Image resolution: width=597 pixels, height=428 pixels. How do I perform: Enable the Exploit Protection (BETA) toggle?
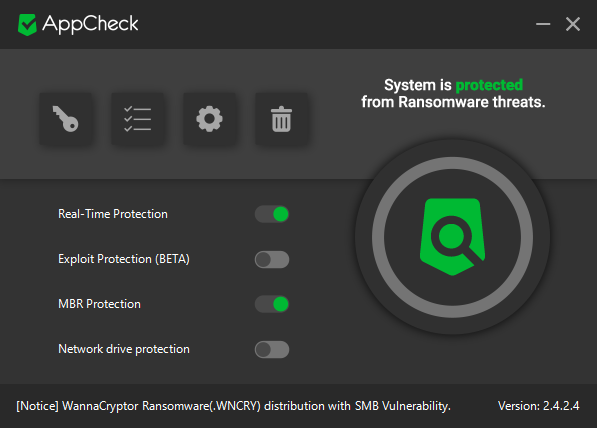pyautogui.click(x=272, y=259)
